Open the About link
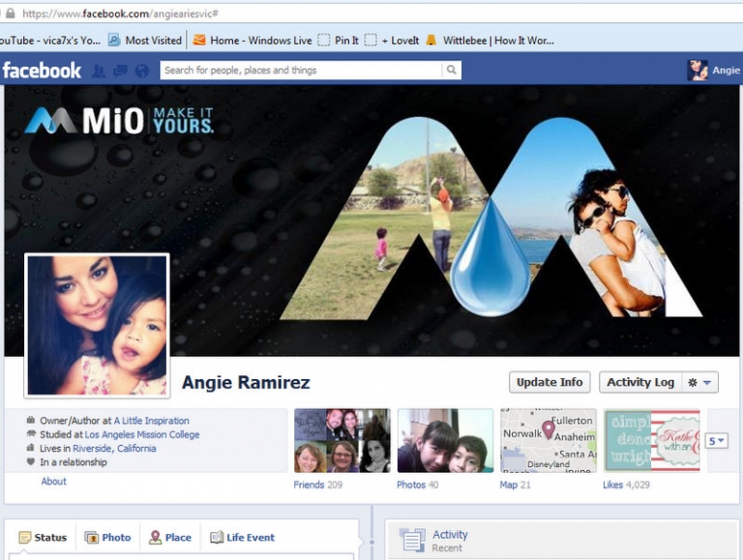The height and width of the screenshot is (560, 743). click(x=54, y=482)
